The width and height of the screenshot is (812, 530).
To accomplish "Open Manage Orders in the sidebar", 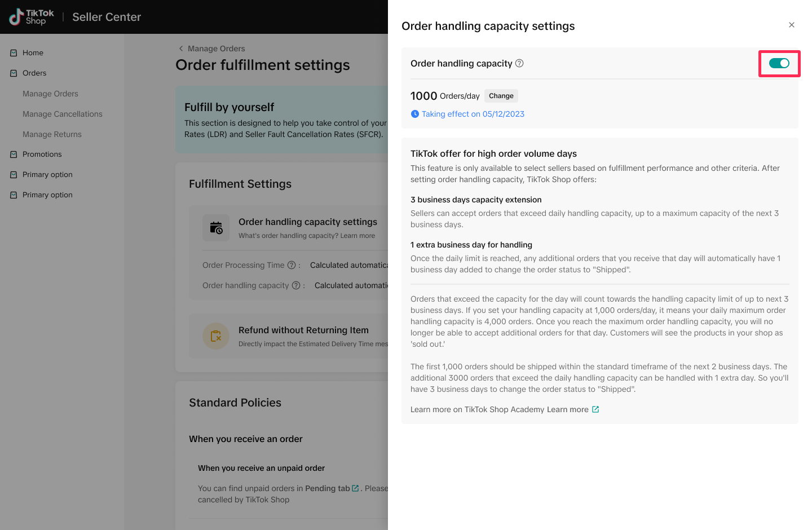I will point(50,94).
